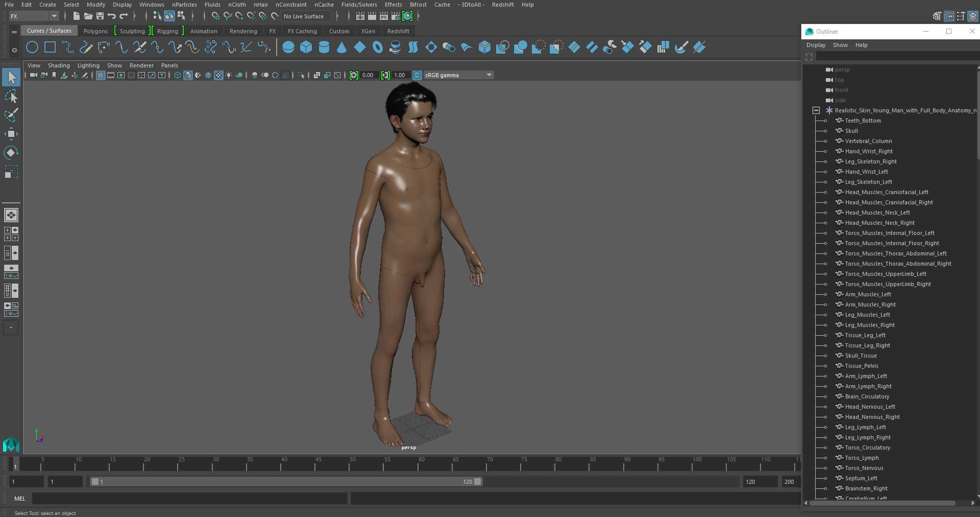Create a NURBS cube from shelf

click(306, 48)
